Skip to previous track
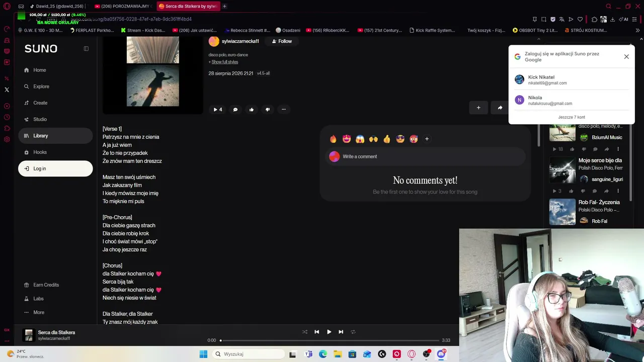Image resolution: width=644 pixels, height=362 pixels. click(316, 332)
